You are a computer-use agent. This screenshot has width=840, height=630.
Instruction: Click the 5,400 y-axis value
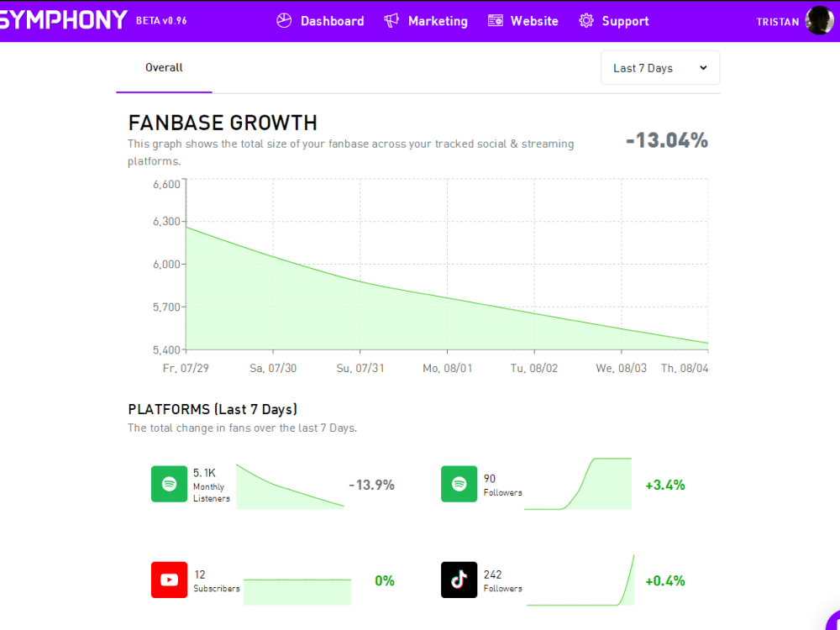click(166, 349)
